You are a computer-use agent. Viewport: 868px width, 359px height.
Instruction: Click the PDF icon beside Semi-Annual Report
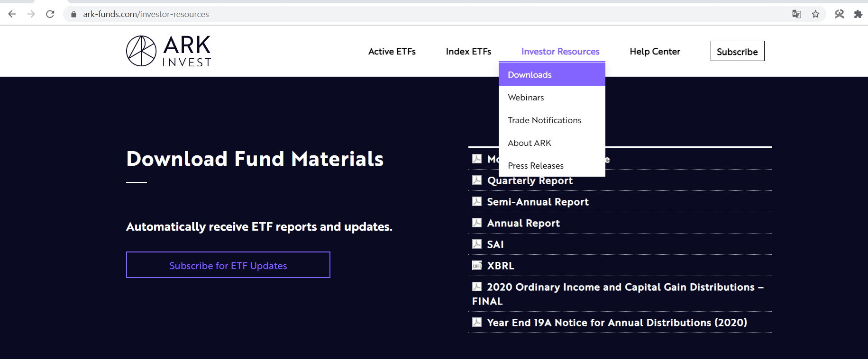477,201
